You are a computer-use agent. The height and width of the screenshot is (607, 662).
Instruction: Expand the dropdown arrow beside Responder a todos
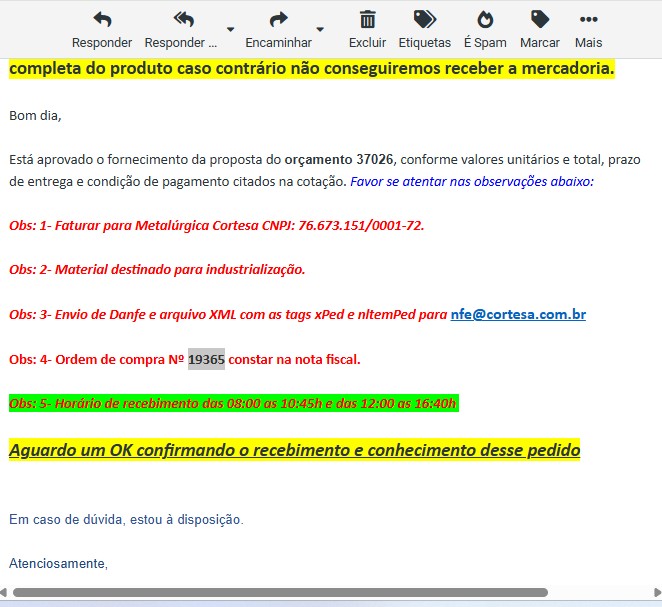tap(231, 29)
